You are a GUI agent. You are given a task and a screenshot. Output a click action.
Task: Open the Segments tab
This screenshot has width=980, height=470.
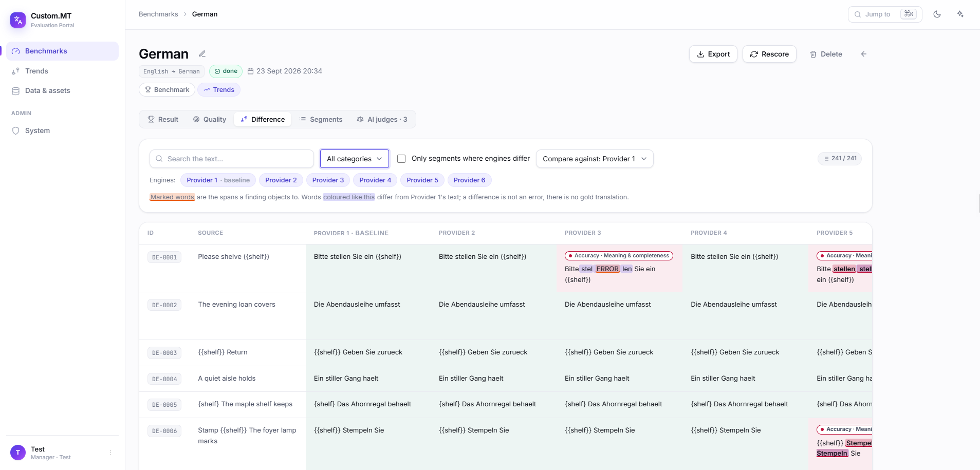(x=321, y=119)
